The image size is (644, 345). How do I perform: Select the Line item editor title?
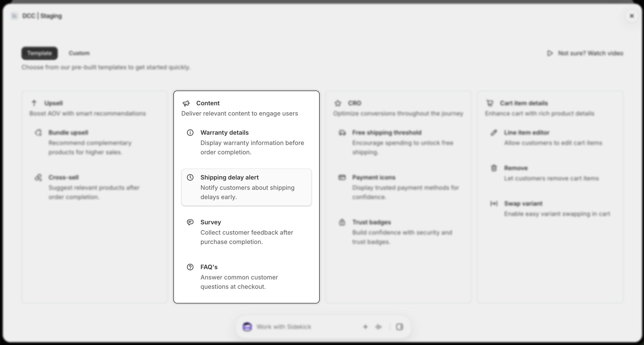tap(526, 133)
